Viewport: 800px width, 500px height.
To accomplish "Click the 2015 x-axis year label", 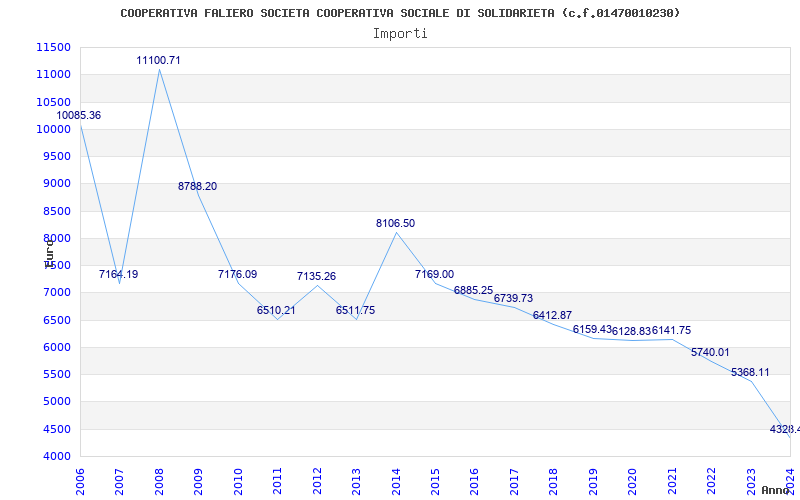I will [436, 481].
